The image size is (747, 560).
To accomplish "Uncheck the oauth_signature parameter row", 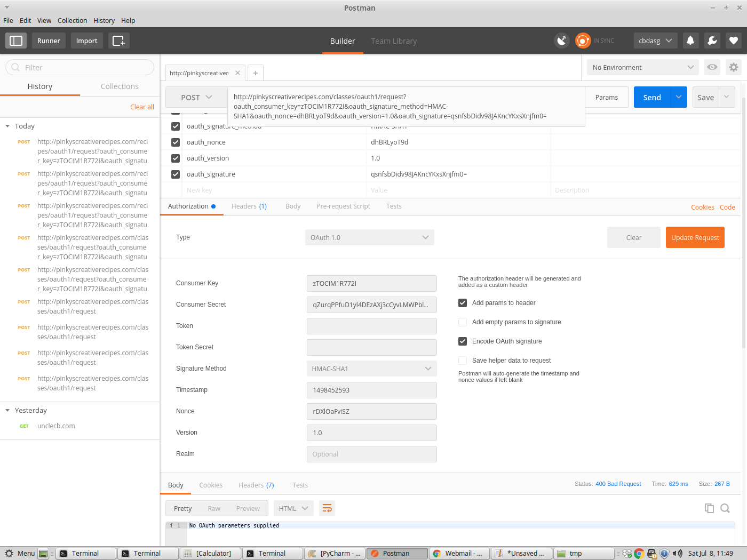I will (176, 174).
